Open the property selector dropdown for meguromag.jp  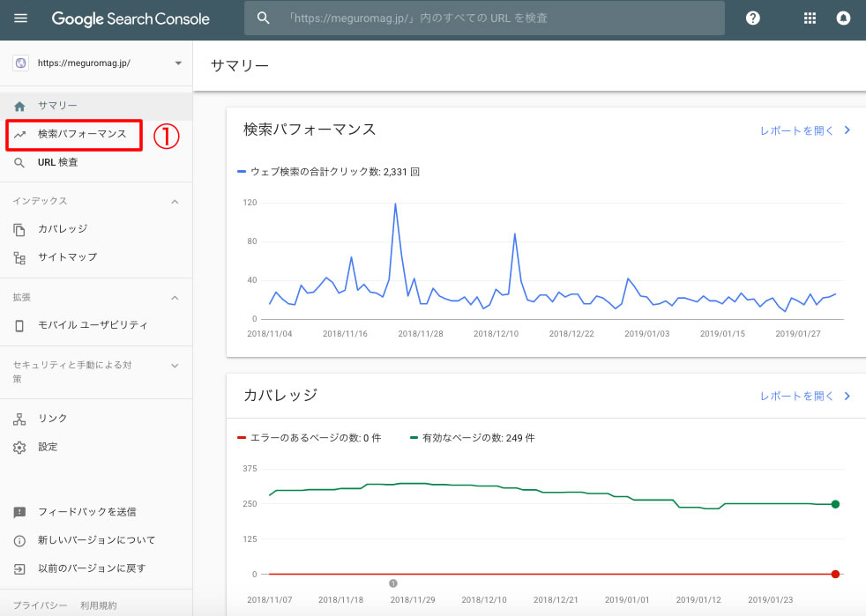[178, 63]
